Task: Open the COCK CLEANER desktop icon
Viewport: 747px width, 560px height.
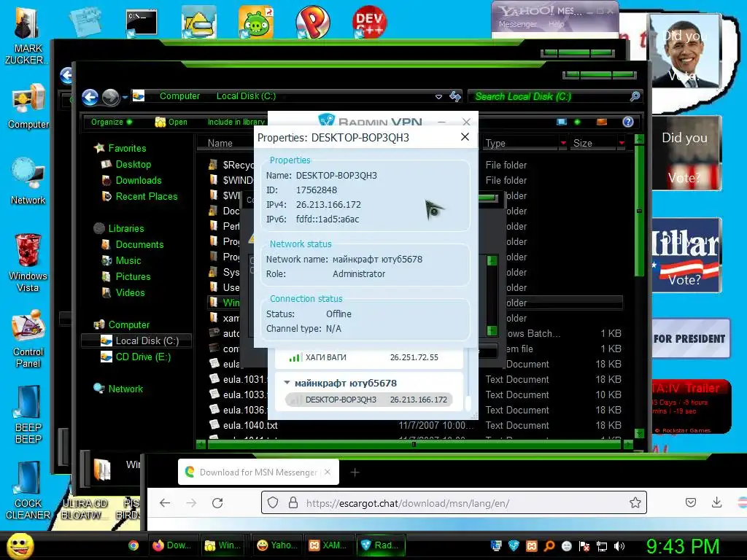Action: (x=28, y=491)
